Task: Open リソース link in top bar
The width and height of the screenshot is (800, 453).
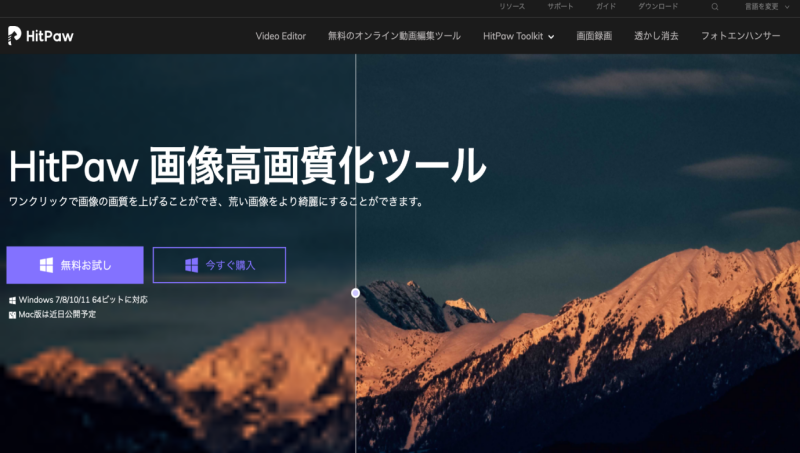Action: coord(512,7)
